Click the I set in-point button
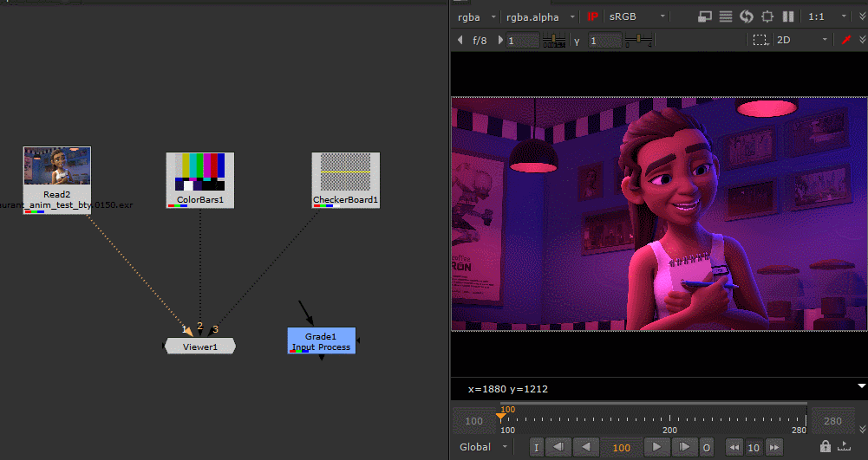The height and width of the screenshot is (460, 868). coord(536,447)
